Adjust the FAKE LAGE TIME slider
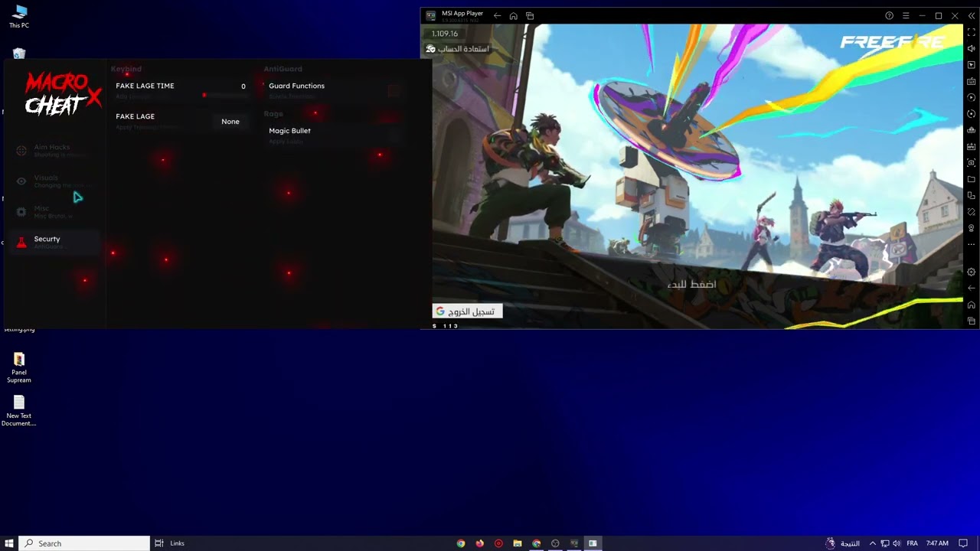Screen dimensions: 980x551 click(x=225, y=96)
